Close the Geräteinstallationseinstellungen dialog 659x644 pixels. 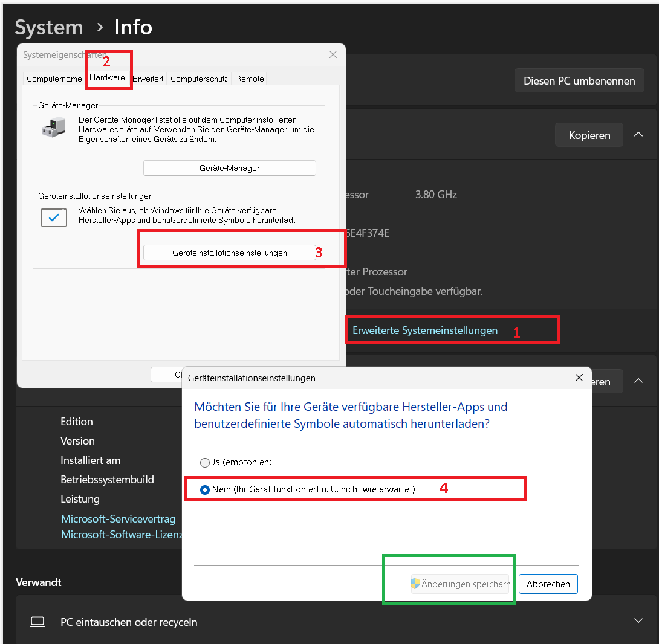(579, 378)
